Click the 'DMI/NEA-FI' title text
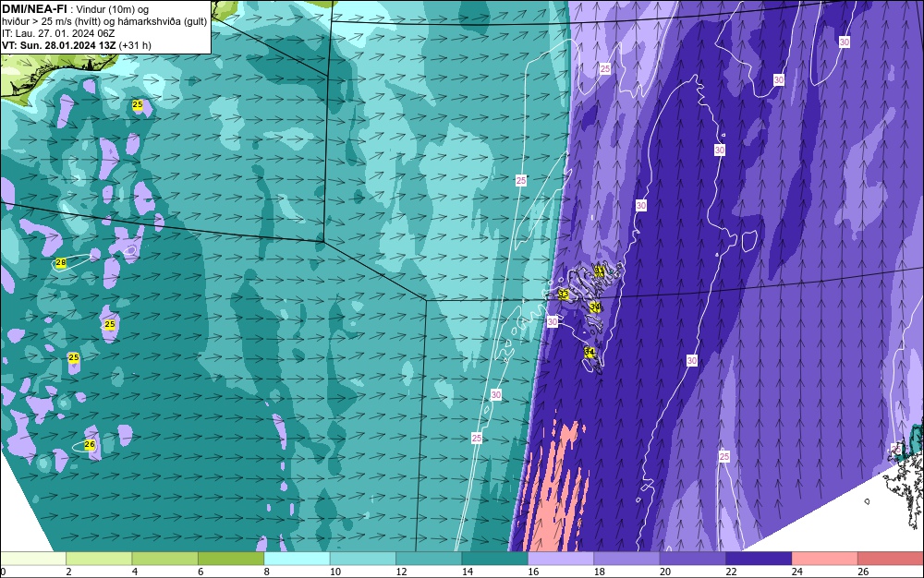Screen dimensions: 924x578 [x=34, y=9]
